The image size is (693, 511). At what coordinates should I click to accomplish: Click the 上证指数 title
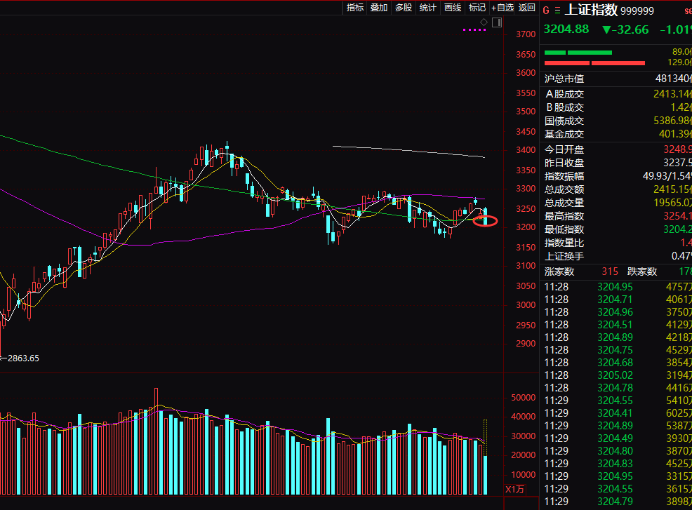(591, 10)
